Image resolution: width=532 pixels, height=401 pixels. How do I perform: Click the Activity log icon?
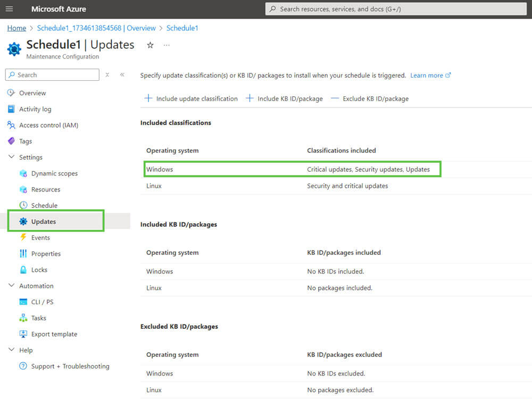click(11, 109)
